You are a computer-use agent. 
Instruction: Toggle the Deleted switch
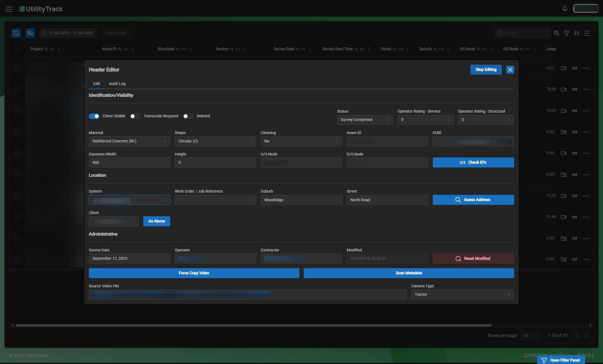188,116
